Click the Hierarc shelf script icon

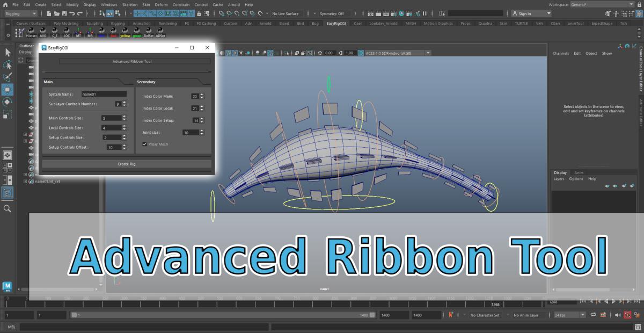click(32, 32)
